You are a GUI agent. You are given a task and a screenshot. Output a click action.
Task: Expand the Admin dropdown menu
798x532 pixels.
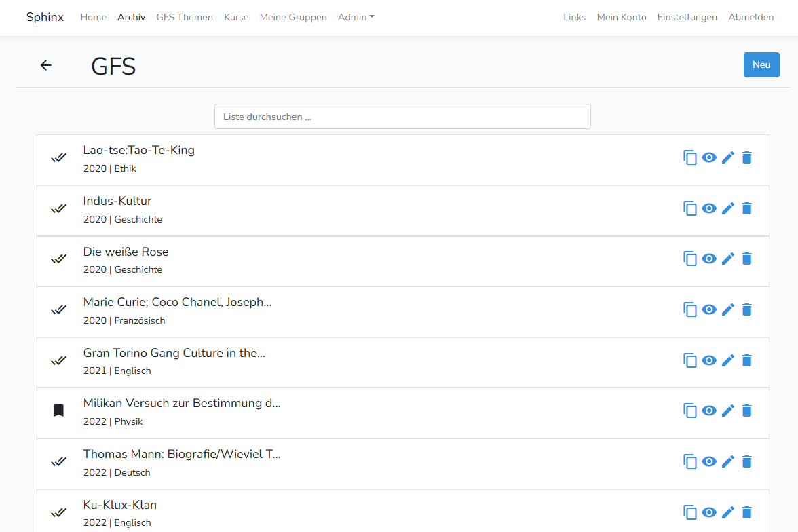coord(356,17)
